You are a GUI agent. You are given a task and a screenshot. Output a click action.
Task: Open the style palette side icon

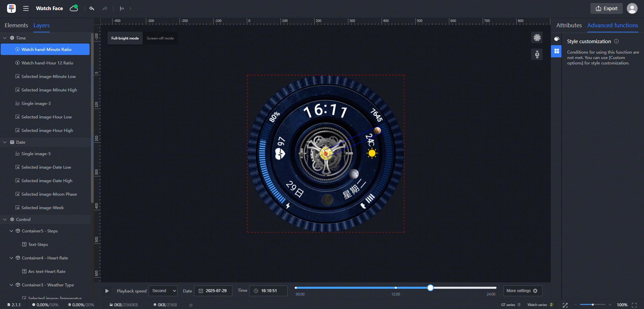pos(556,39)
